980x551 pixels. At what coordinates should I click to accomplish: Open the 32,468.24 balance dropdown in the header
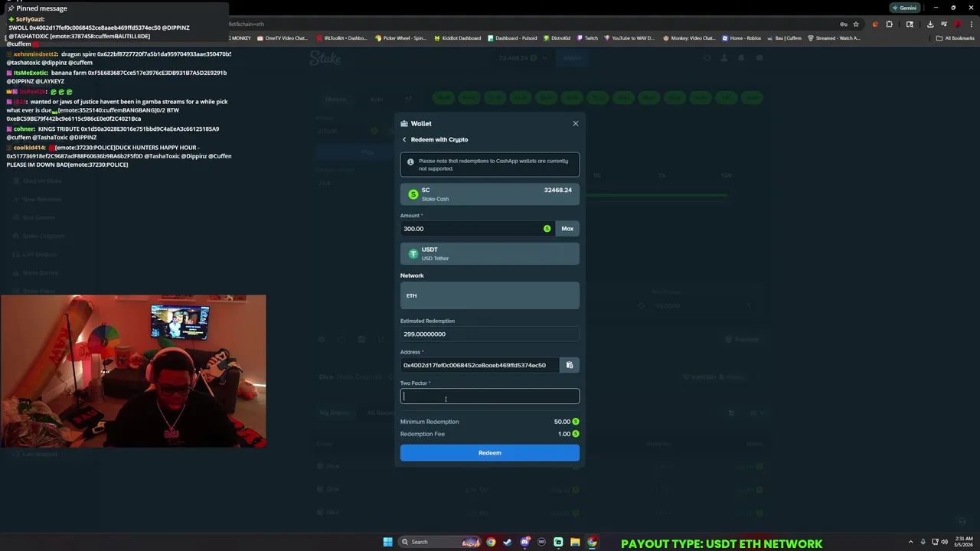click(524, 58)
